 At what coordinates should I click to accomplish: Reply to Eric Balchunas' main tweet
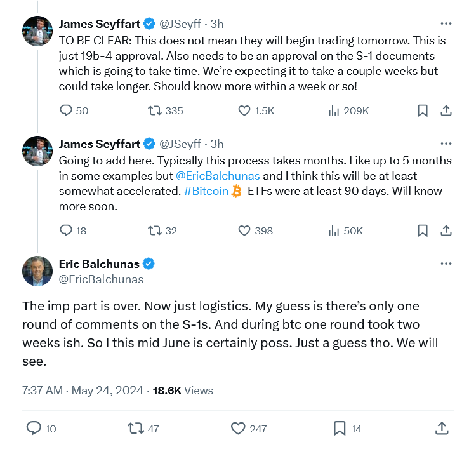click(x=34, y=429)
